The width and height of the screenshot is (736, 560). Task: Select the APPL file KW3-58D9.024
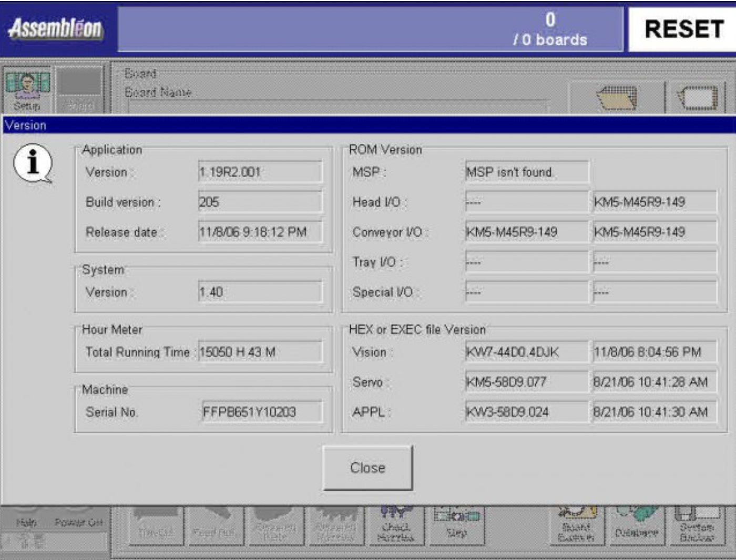click(527, 411)
